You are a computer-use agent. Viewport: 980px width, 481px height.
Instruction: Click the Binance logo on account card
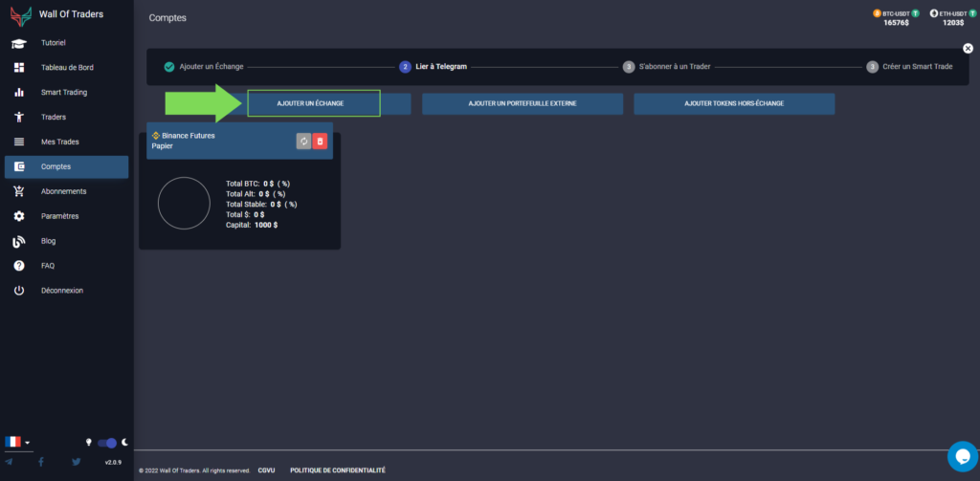pyautogui.click(x=156, y=135)
